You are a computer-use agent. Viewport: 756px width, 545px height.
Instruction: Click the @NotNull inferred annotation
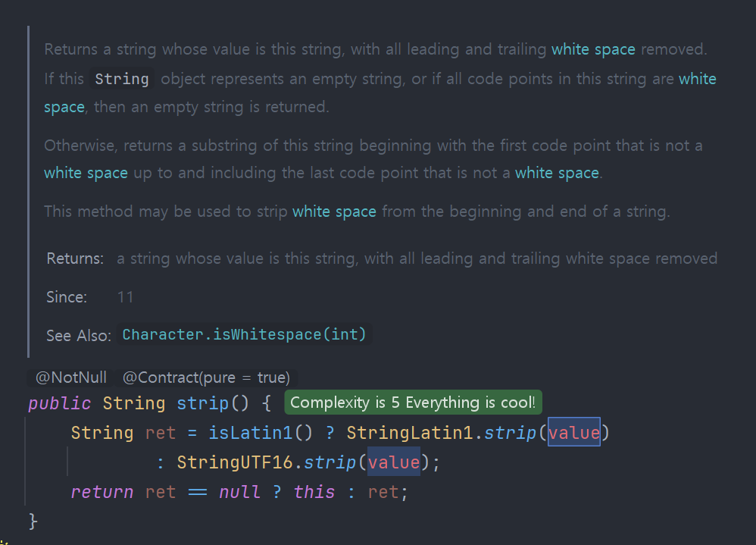coord(71,377)
